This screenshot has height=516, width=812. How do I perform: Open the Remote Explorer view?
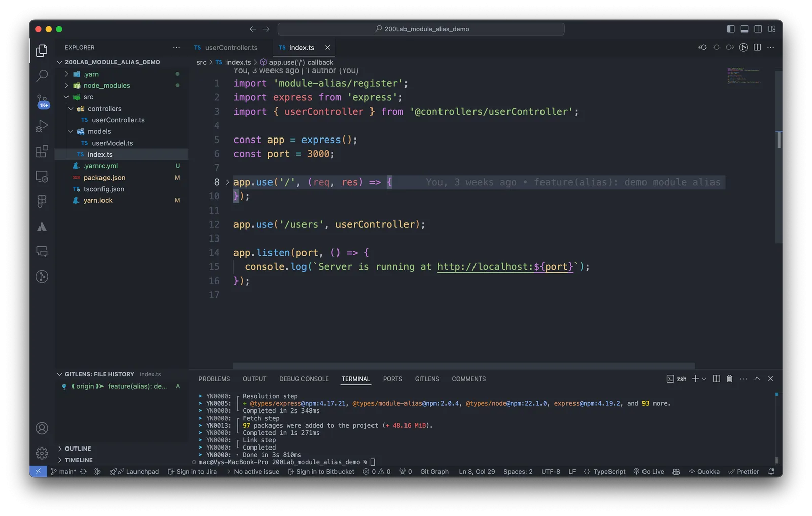[x=42, y=176]
